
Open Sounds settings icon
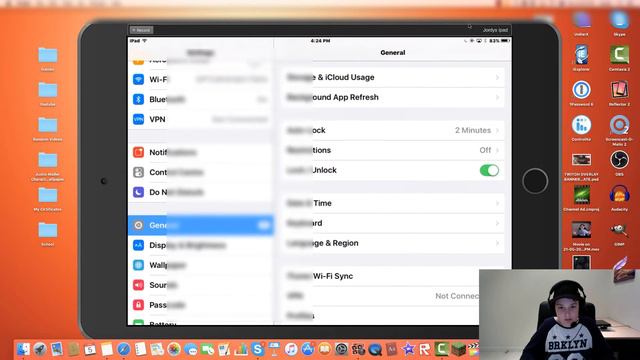(138, 285)
